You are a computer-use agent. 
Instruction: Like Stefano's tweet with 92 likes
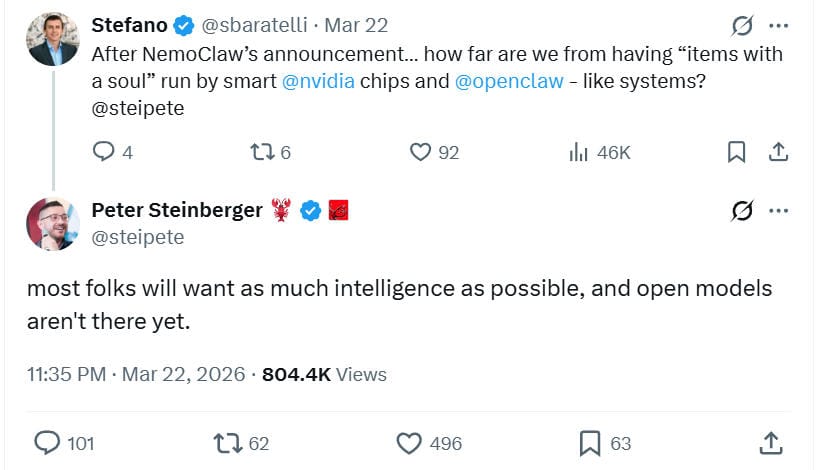pos(421,152)
